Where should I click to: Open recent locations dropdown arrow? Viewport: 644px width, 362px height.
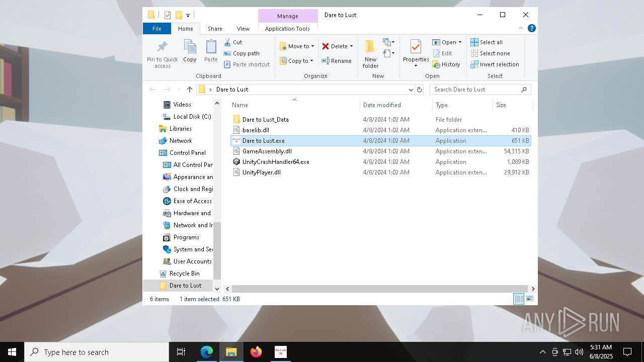[179, 89]
